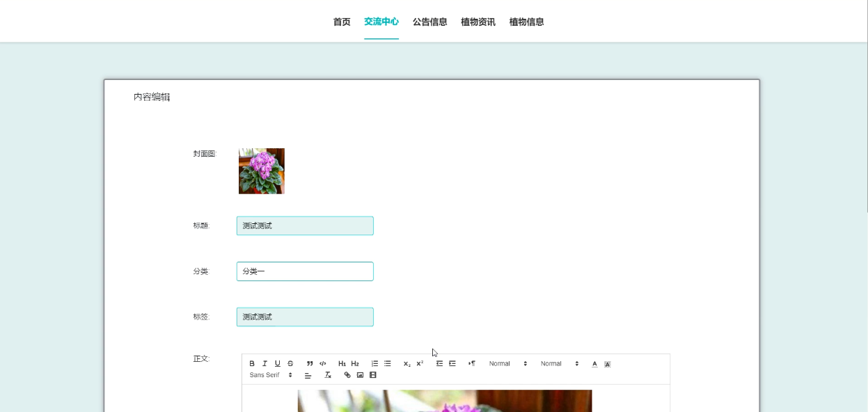The width and height of the screenshot is (868, 412).
Task: Increase indent with the indent icon
Action: (452, 363)
